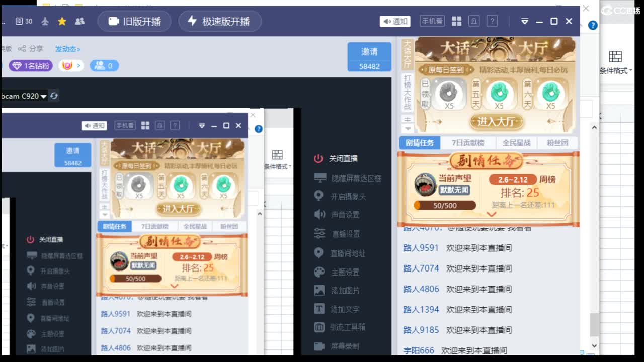The image size is (644, 362).
Task: Choose 添加文字 in the main side menu
Action: [337, 309]
